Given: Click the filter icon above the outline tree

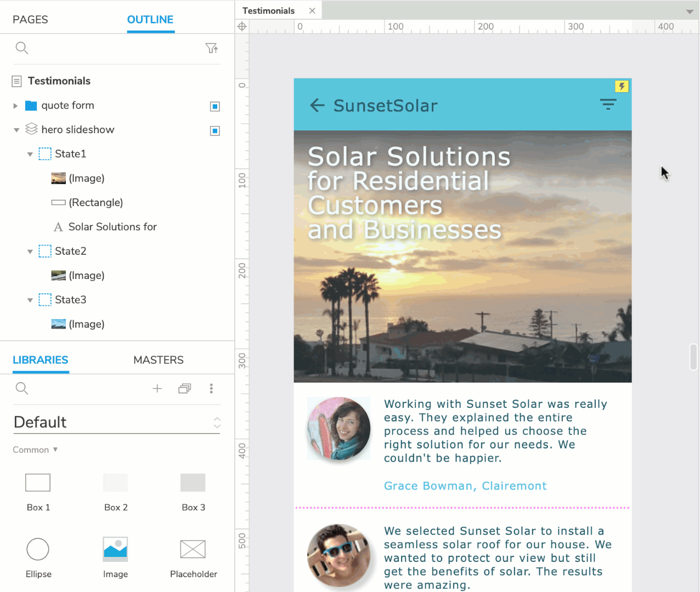Looking at the screenshot, I should coord(212,48).
